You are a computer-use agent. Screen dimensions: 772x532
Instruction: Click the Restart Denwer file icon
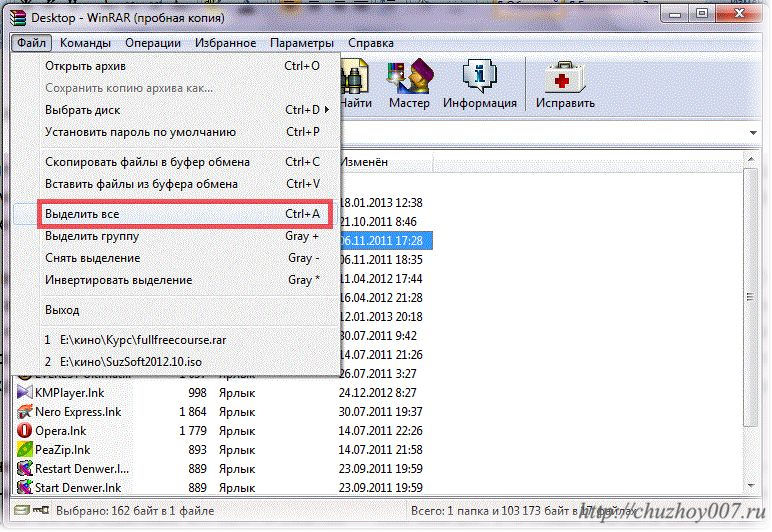pyautogui.click(x=24, y=469)
